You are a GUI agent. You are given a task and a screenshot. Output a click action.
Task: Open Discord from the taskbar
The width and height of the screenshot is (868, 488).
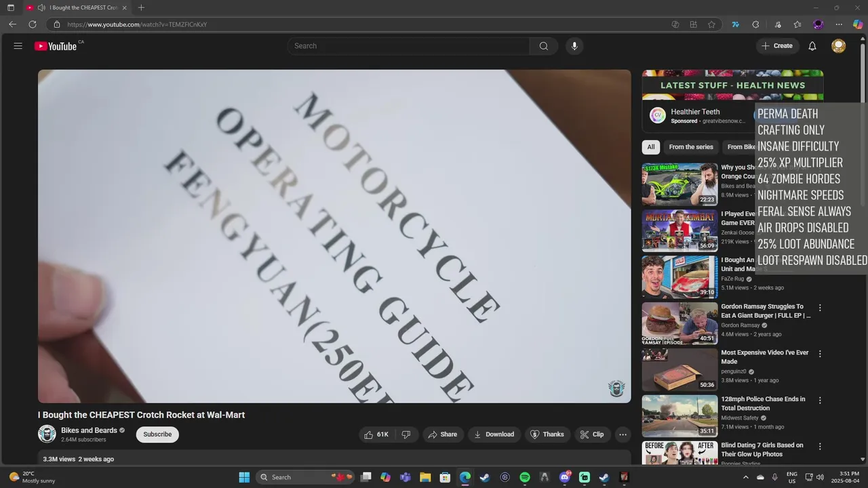(x=565, y=477)
